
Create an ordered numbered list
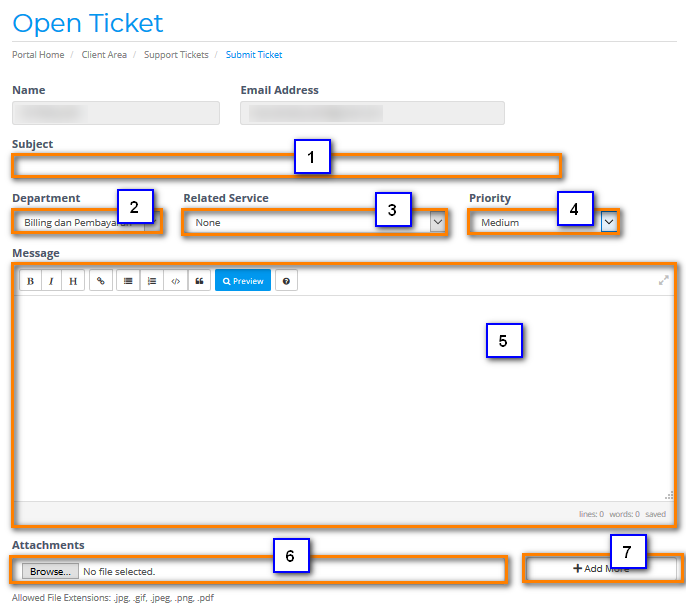coord(151,281)
